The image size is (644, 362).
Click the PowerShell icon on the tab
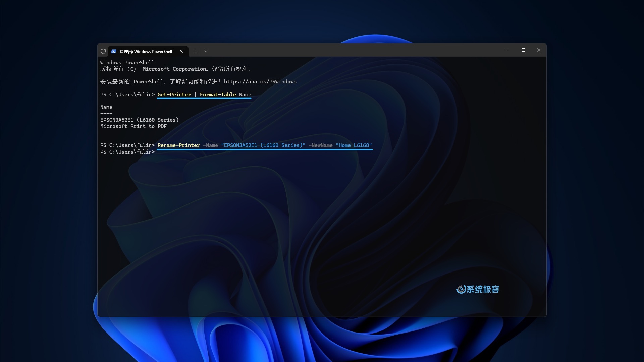click(x=114, y=51)
